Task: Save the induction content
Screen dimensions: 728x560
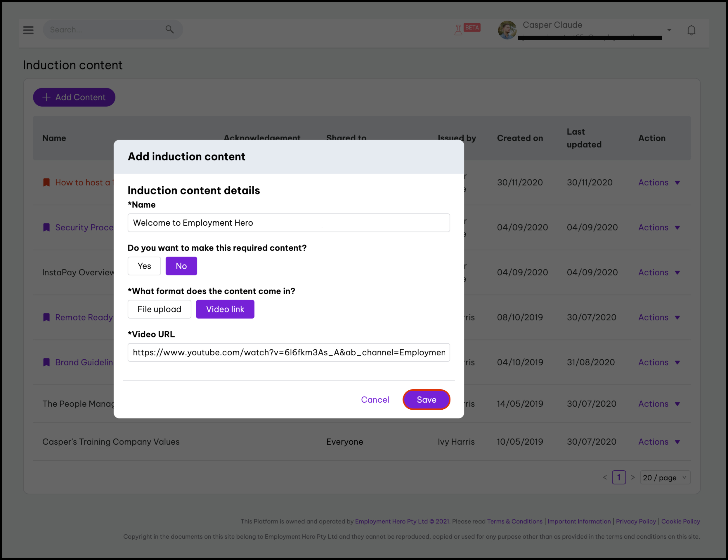Action: (x=426, y=399)
